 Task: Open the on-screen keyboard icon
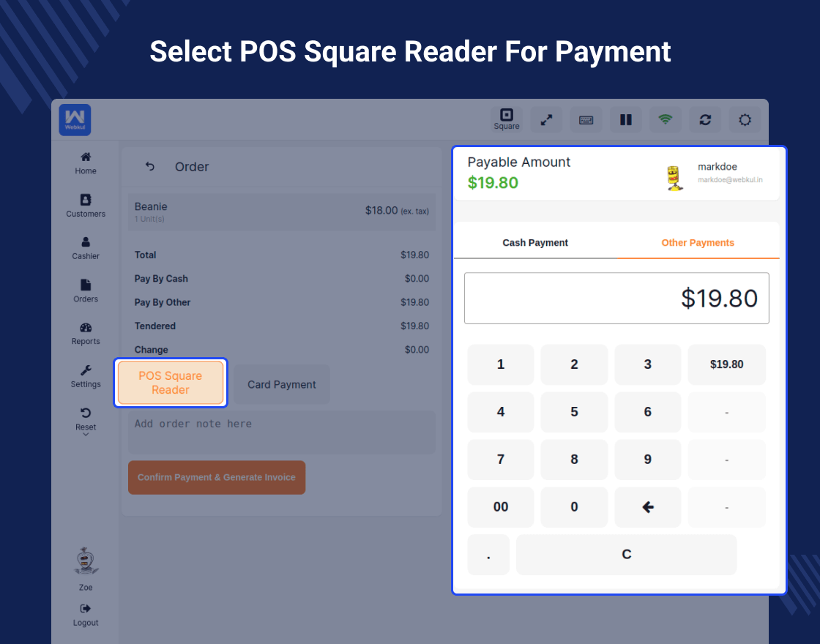586,119
